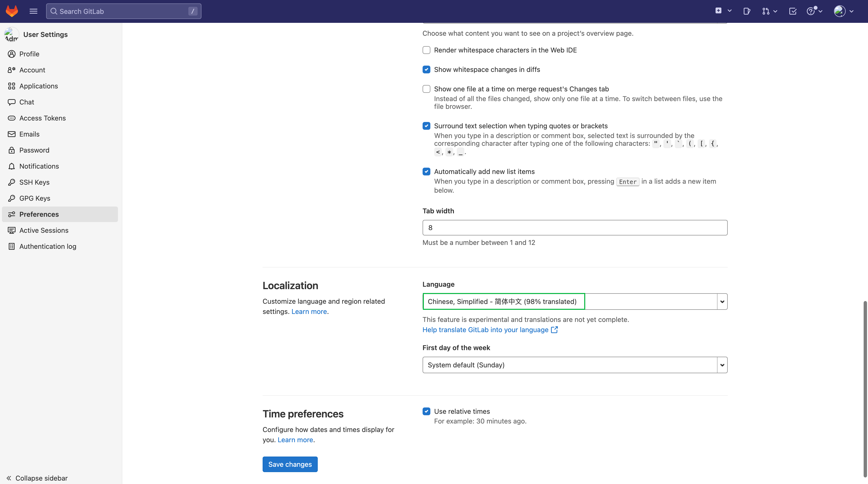Open the create new plus menu

tap(718, 11)
